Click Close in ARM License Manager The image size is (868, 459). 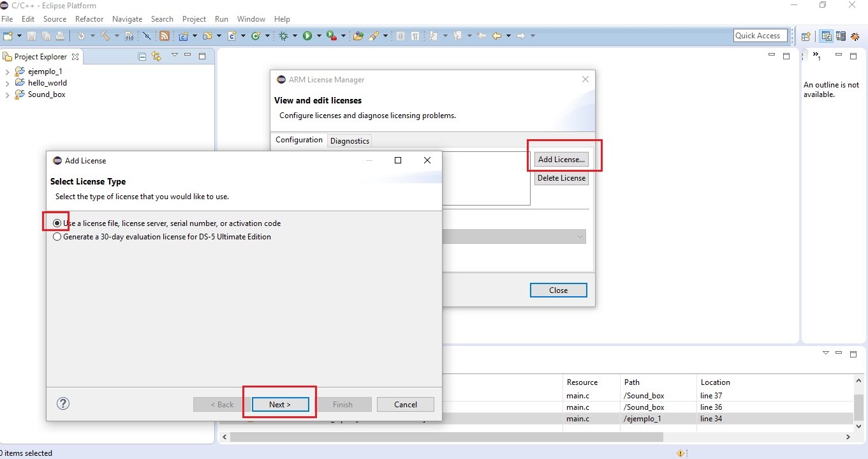pos(558,290)
